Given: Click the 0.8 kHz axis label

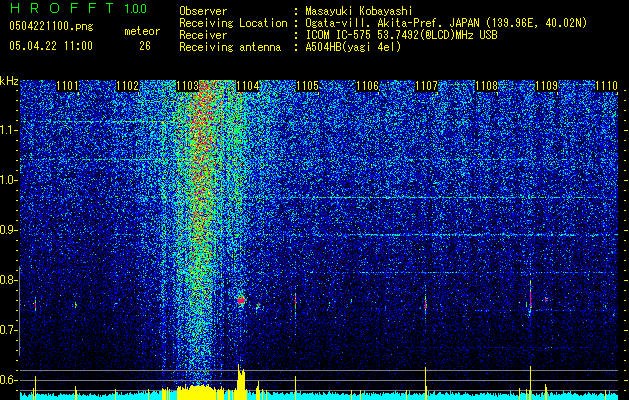Looking at the screenshot, I should pyautogui.click(x=9, y=280).
